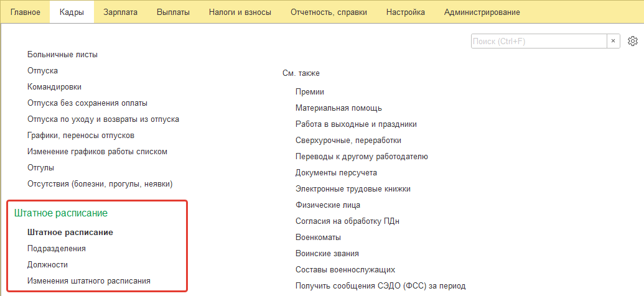Switch to the Главное tab
Viewport: 644px width, 296px height.
(26, 12)
